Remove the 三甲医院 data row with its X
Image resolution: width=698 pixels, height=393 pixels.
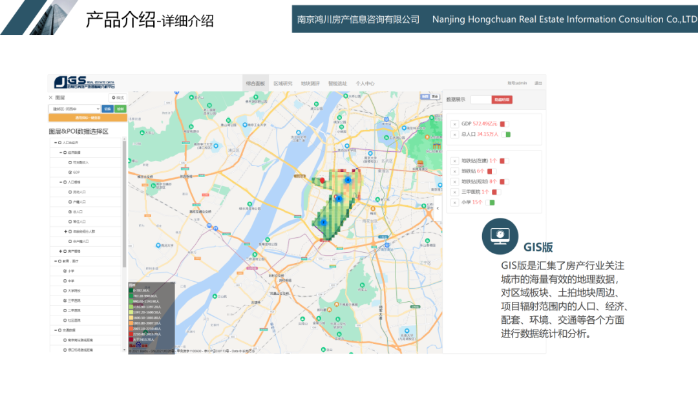point(455,192)
